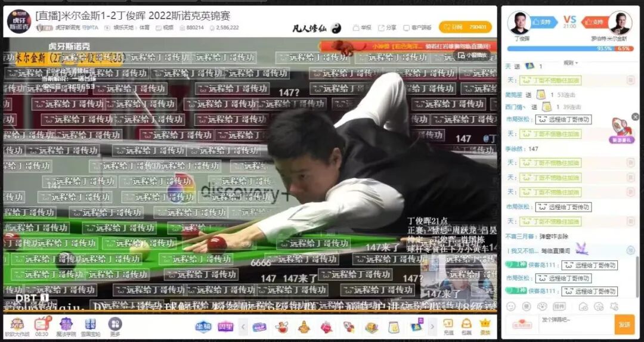Open the rocket 新游豪礼 promo icon

coord(622,131)
